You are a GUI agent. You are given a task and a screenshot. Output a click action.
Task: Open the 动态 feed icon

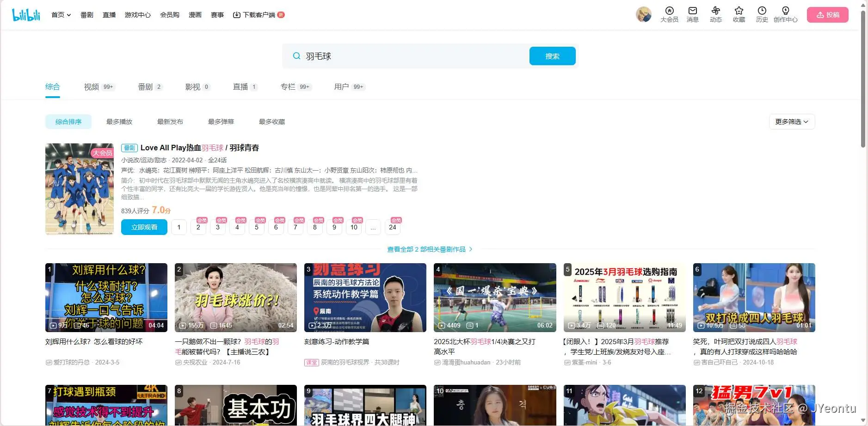pos(716,15)
